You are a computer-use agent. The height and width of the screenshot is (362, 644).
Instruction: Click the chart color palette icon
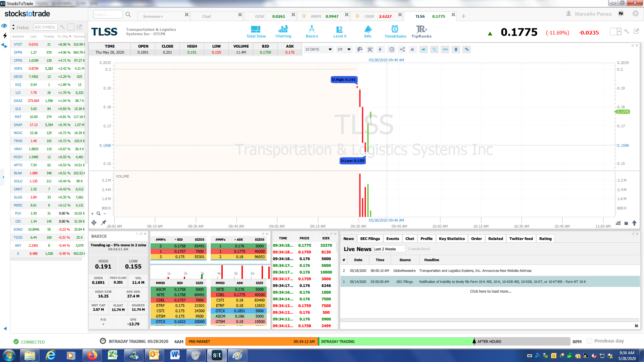click(x=360, y=49)
